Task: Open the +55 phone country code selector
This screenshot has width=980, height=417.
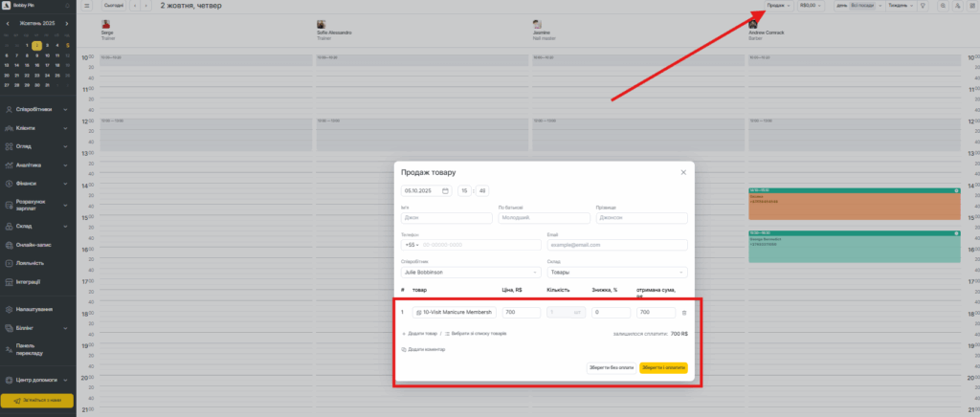Action: 412,245
